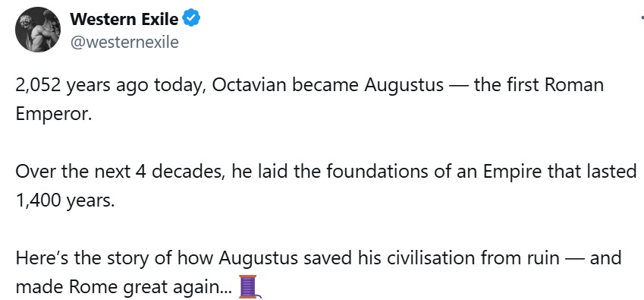Open the Western Exile display name link
The width and height of the screenshot is (644, 300).
(x=124, y=19)
